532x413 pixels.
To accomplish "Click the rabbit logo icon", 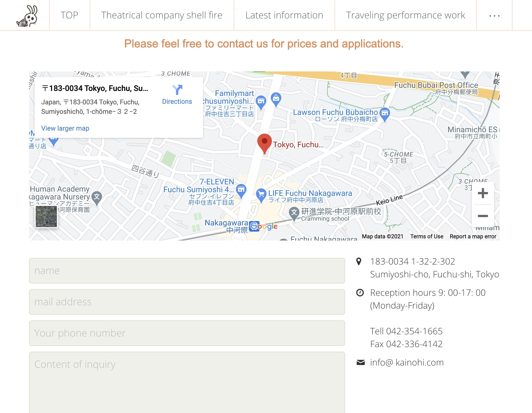I will [27, 16].
